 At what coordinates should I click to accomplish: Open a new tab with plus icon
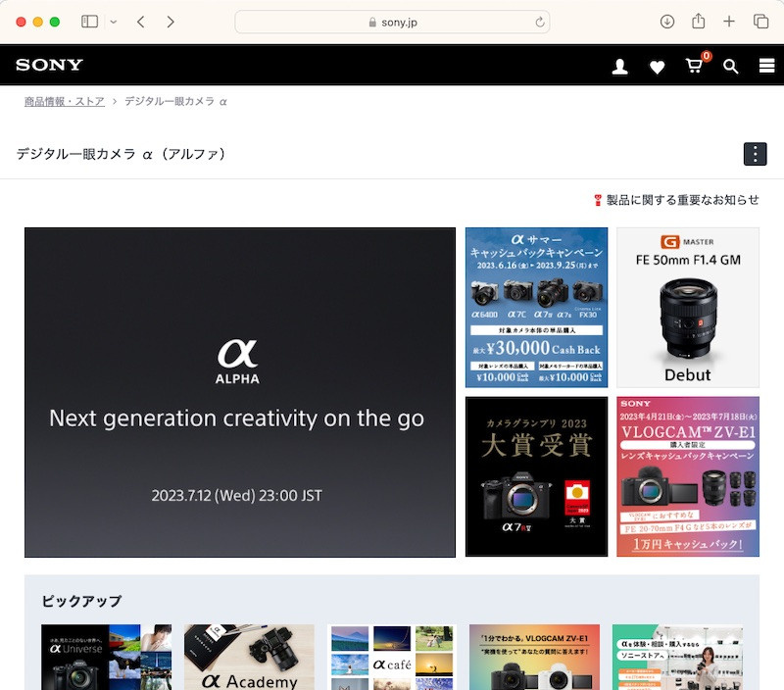click(729, 22)
